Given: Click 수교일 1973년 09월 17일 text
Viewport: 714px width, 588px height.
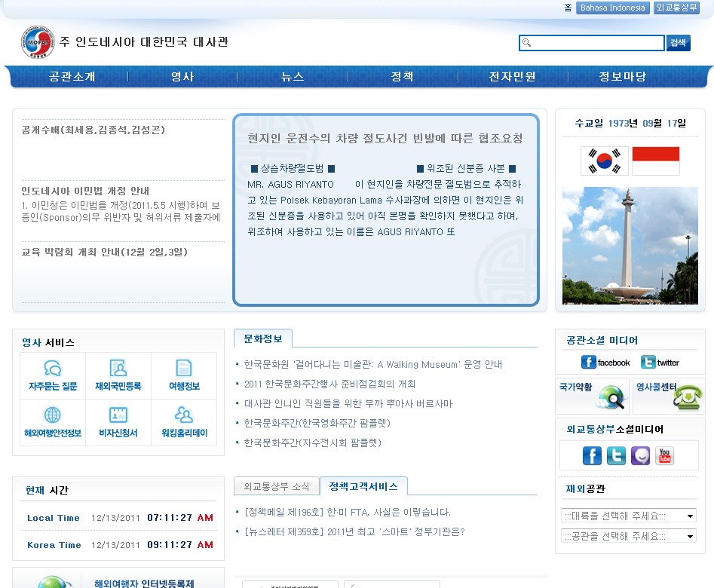Looking at the screenshot, I should 630,123.
